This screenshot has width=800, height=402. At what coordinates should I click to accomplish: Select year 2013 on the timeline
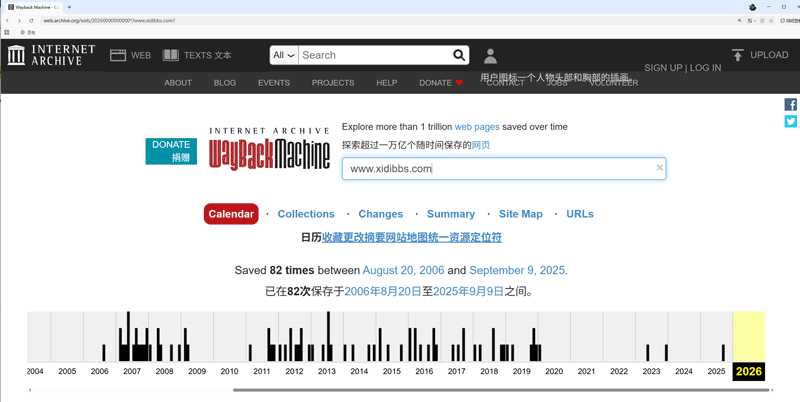(327, 371)
